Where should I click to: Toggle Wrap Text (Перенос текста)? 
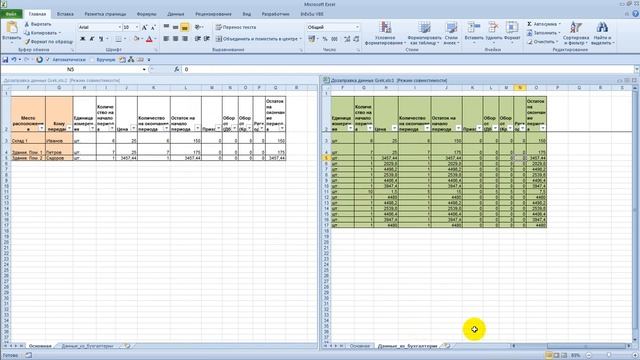coord(236,27)
